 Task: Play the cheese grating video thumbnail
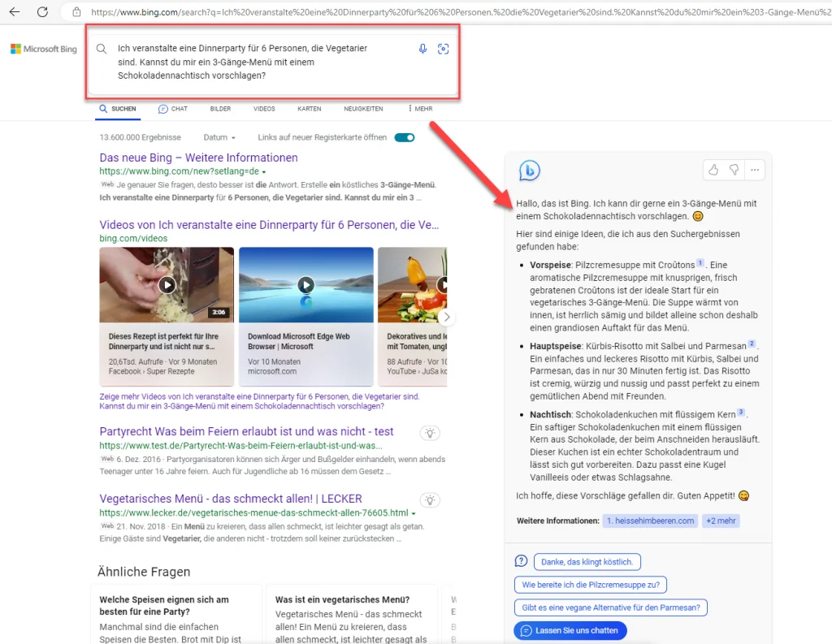tap(167, 284)
